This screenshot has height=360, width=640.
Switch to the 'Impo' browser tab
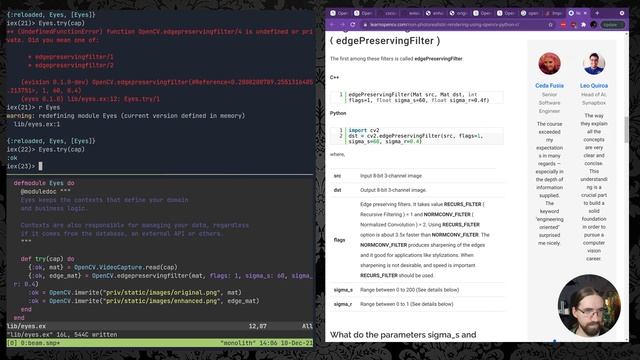[x=554, y=13]
